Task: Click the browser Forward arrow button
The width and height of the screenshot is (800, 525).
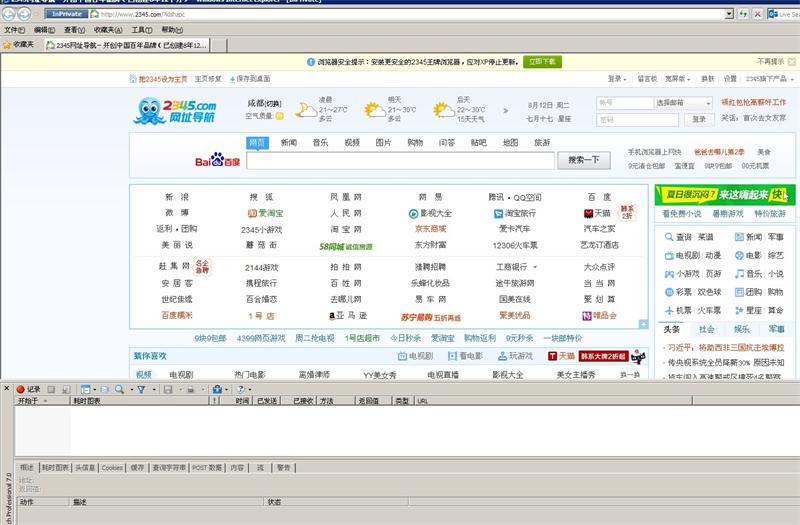Action: tap(24, 14)
